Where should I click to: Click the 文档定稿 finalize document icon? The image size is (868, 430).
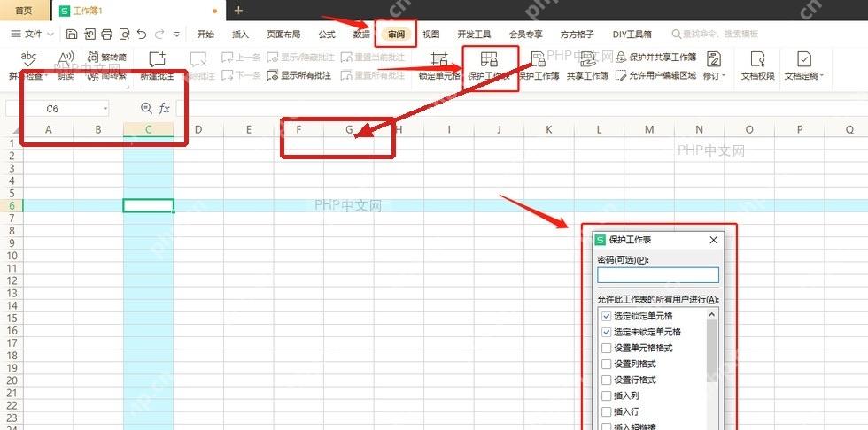804,58
